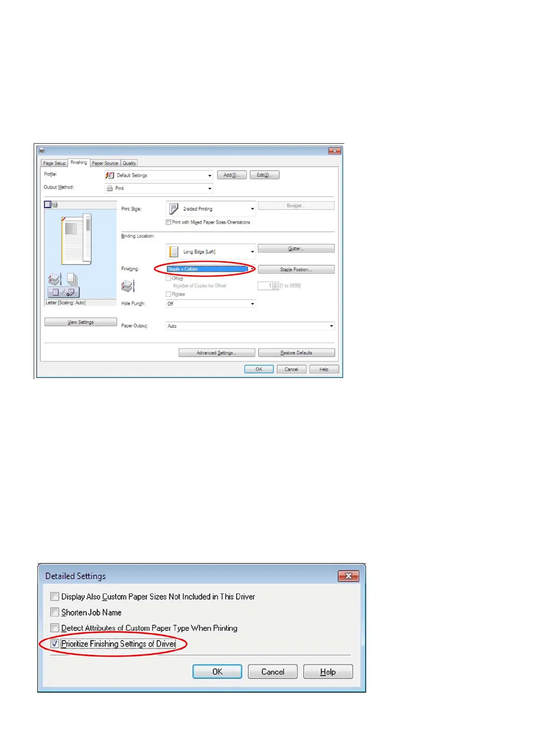This screenshot has width=535, height=756.
Task: Toggle the Rotate checkbox
Action: point(168,294)
